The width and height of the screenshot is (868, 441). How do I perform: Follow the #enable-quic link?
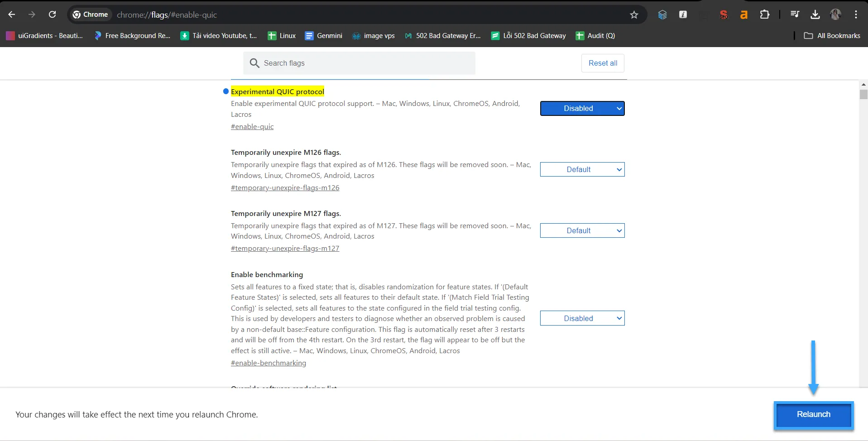click(x=252, y=126)
